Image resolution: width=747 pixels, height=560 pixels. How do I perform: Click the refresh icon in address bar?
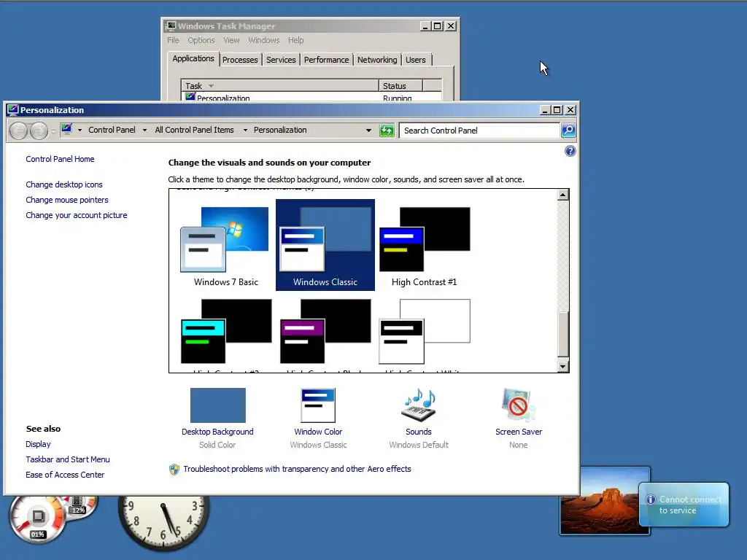pos(387,130)
